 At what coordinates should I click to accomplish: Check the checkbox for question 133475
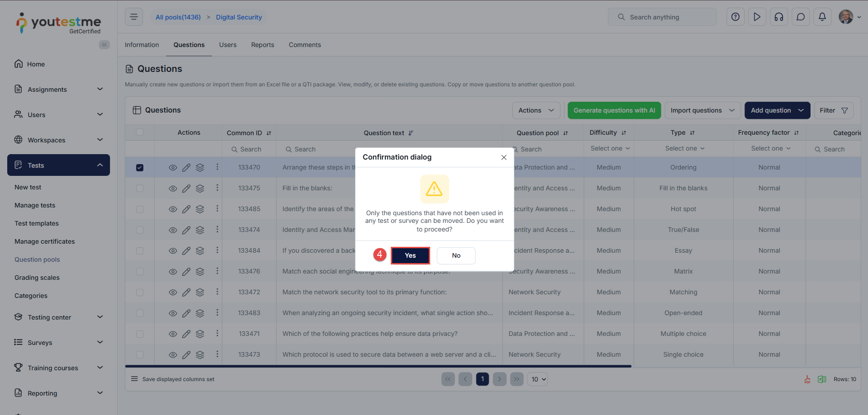140,189
